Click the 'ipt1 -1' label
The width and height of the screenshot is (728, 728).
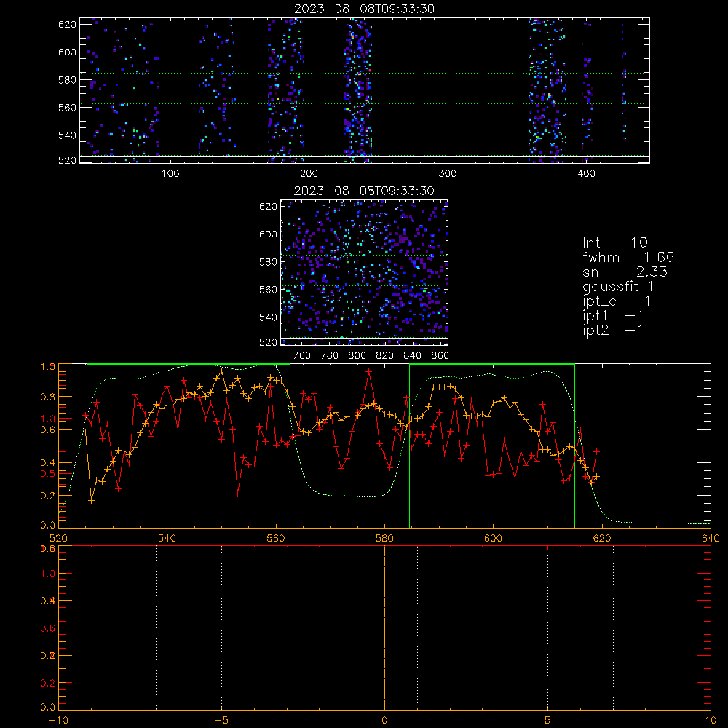pos(613,316)
